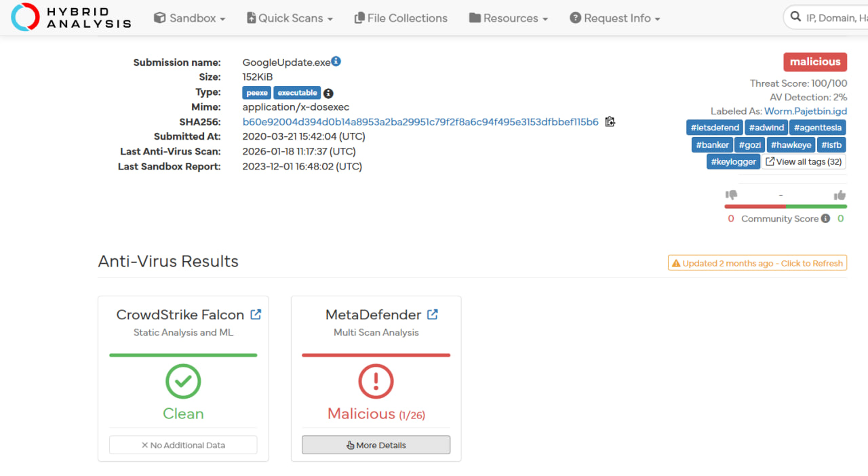The width and height of the screenshot is (868, 476).
Task: Click Community Score info icon
Action: pyautogui.click(x=825, y=218)
